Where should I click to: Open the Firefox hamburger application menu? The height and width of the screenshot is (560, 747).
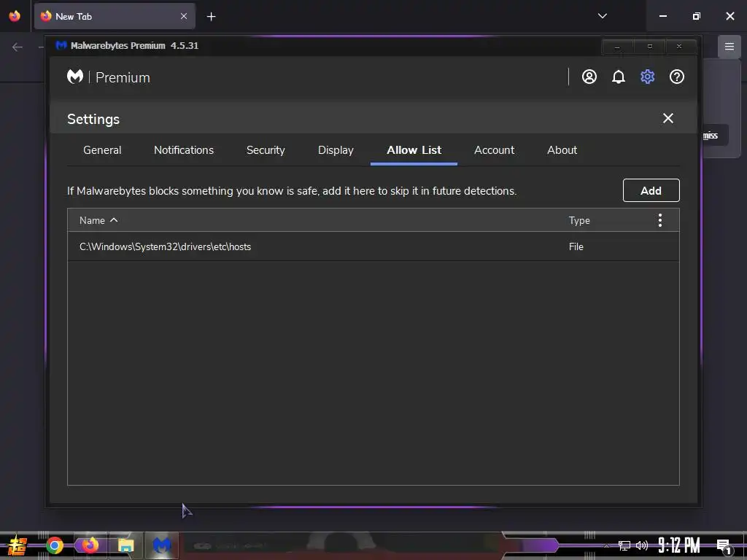point(729,46)
